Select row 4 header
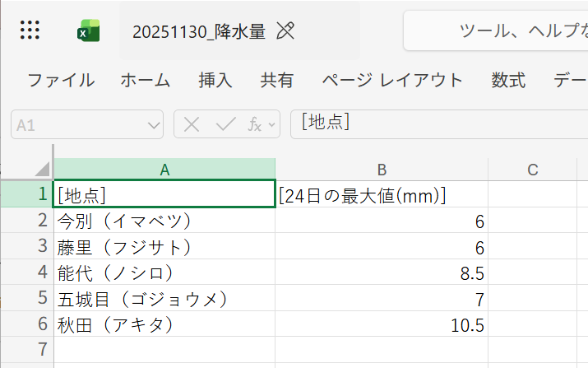588x368 pixels. (x=27, y=272)
